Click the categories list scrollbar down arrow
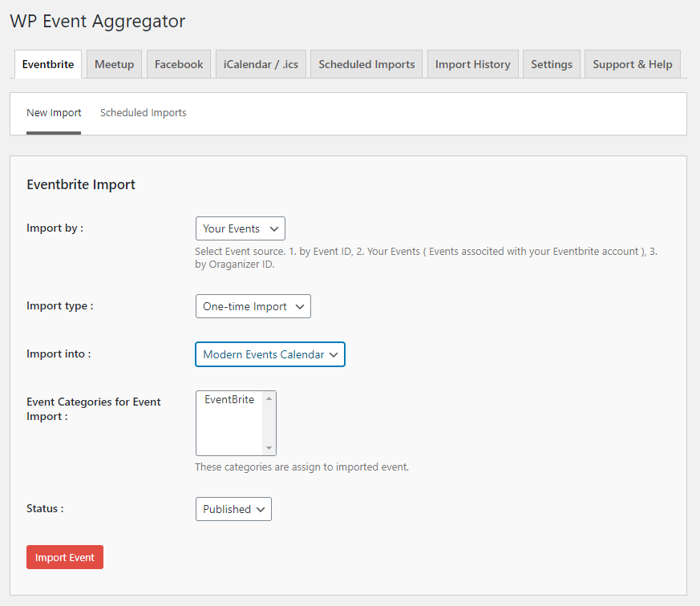The height and width of the screenshot is (606, 700). point(269,449)
